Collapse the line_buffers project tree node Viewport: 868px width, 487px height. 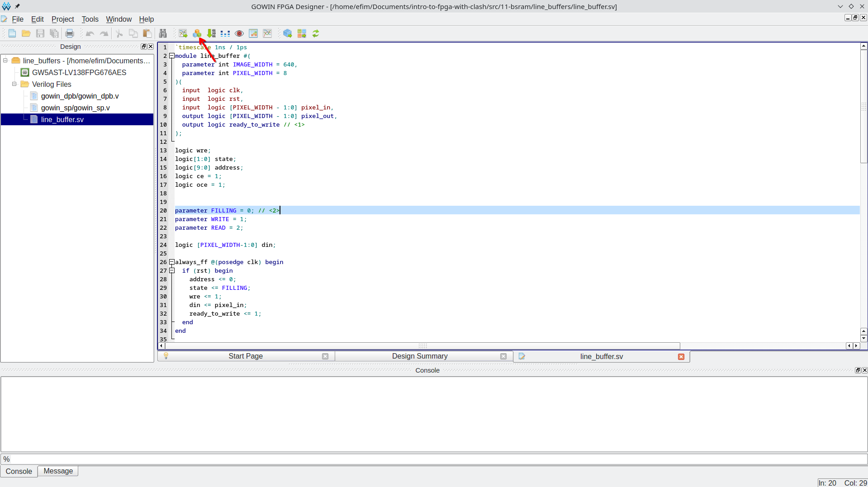pos(5,61)
